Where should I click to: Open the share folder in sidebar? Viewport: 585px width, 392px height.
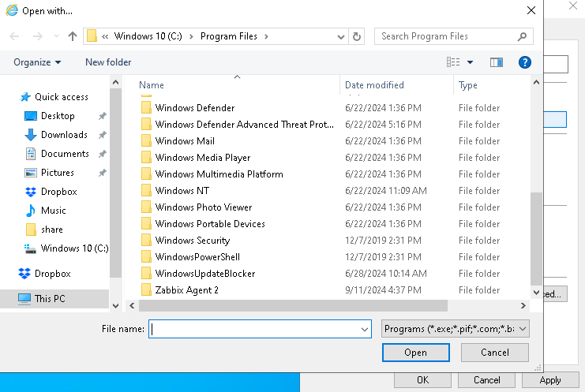point(51,230)
